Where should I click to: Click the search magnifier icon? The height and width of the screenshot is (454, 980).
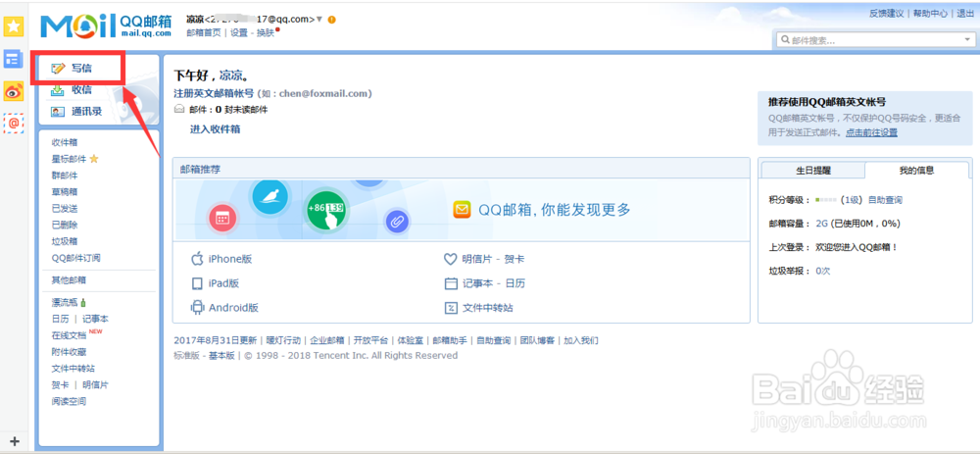[784, 40]
